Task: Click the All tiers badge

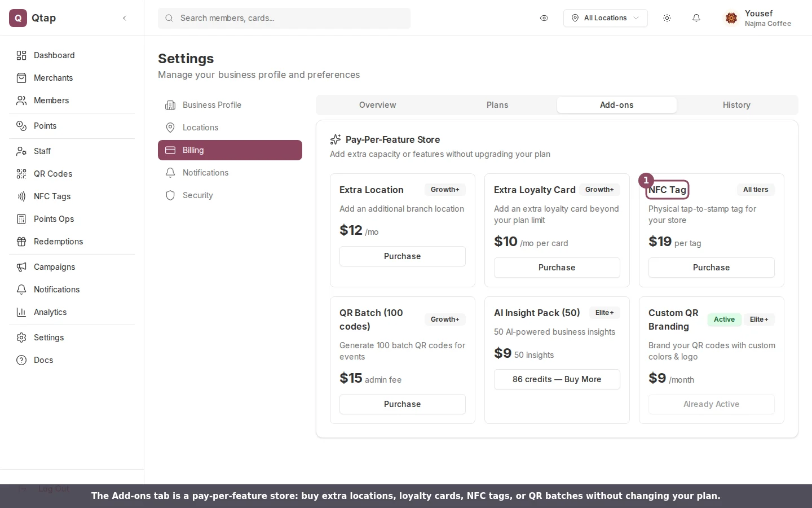Action: [756, 190]
